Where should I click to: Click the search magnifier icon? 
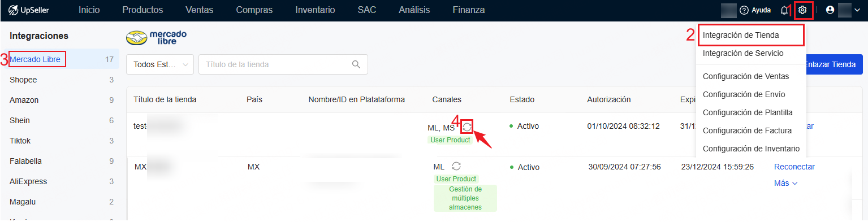pyautogui.click(x=356, y=64)
